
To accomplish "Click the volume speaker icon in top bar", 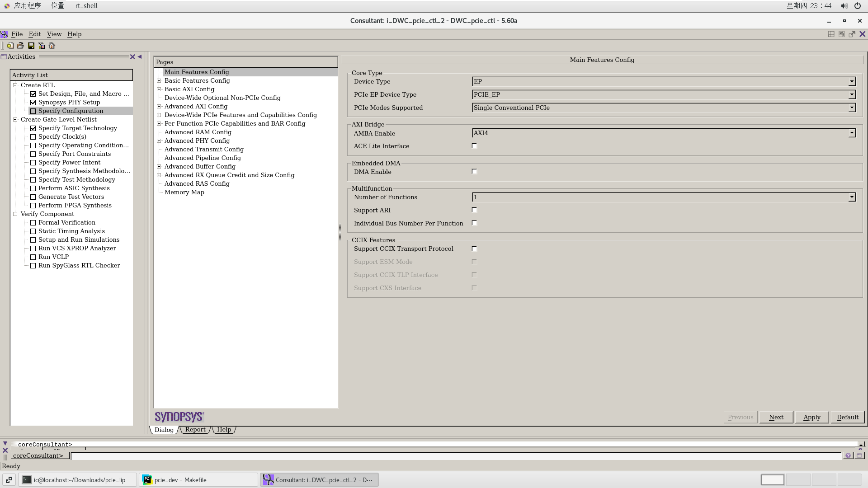I will point(844,6).
